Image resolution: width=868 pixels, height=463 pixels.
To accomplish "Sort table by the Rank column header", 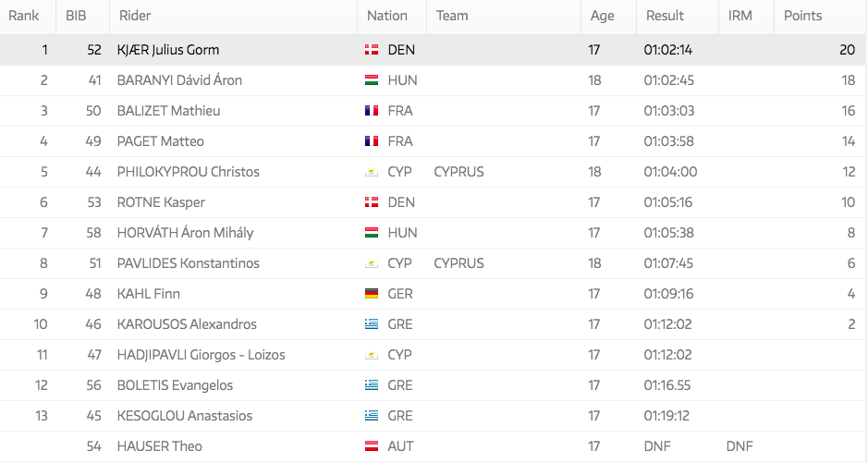I will tap(24, 16).
